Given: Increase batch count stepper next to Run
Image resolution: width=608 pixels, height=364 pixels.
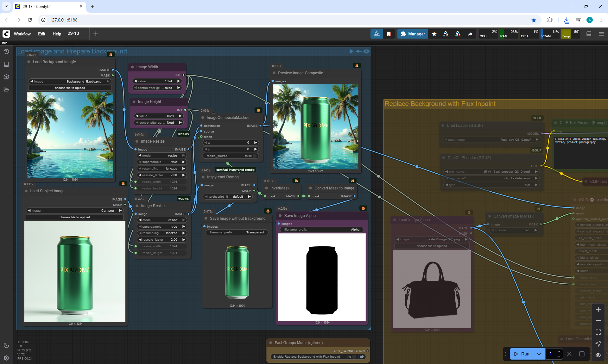Looking at the screenshot, I should point(559,351).
